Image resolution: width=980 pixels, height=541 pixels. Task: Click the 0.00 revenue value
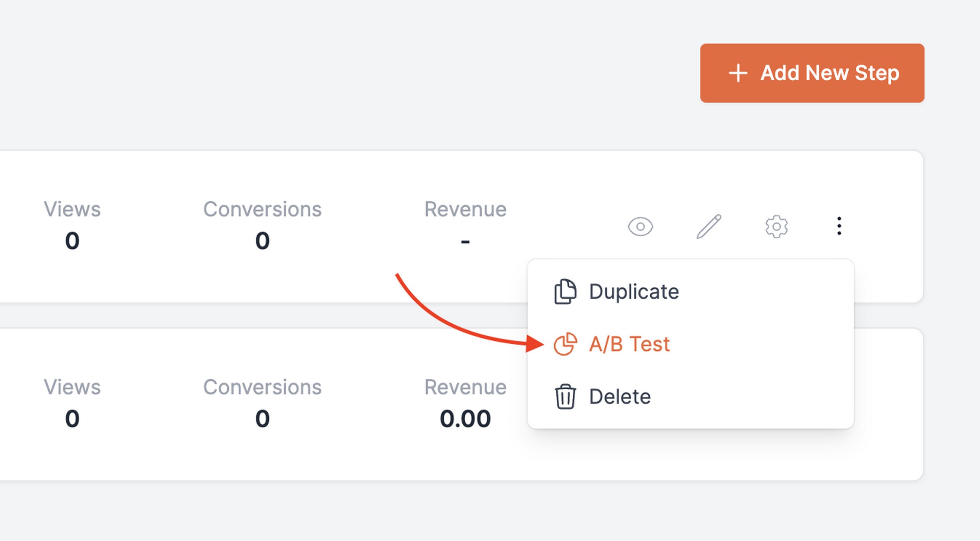(x=465, y=419)
